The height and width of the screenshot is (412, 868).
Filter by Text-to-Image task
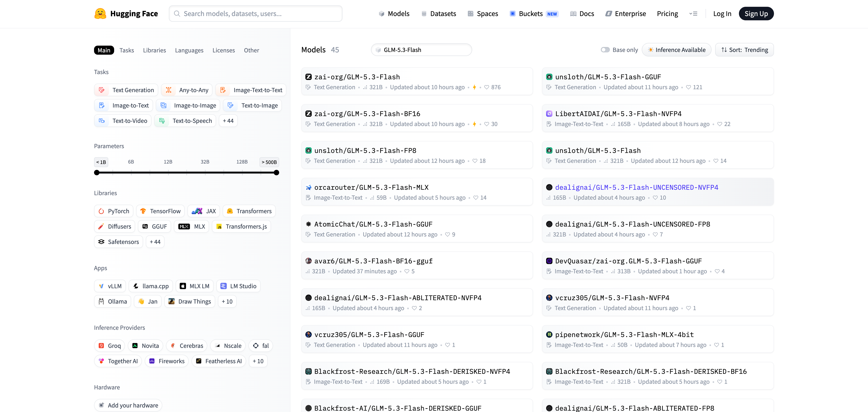click(252, 105)
